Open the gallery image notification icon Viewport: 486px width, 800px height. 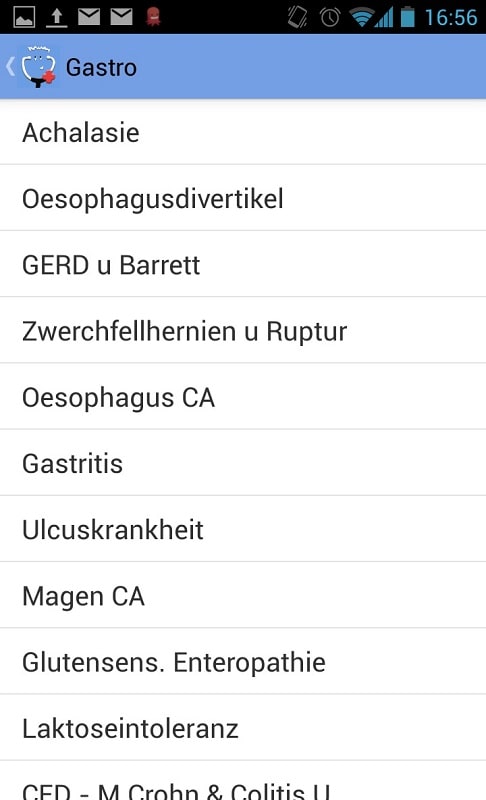[24, 17]
